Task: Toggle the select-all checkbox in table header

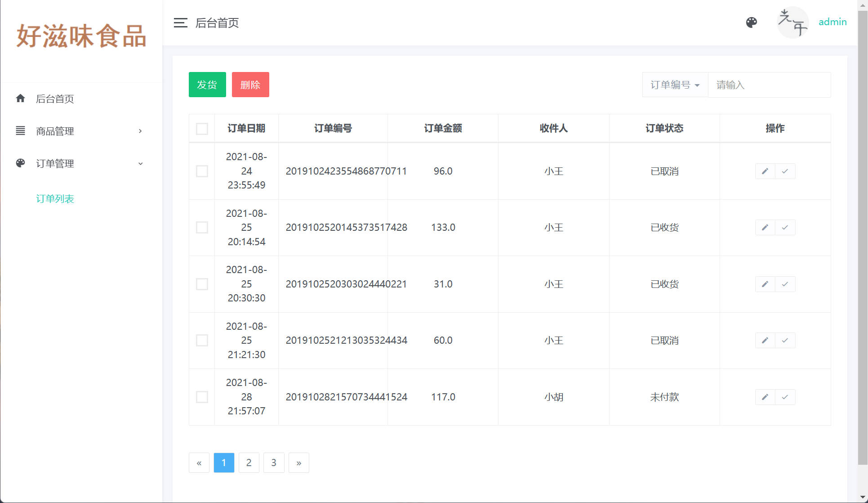Action: pyautogui.click(x=201, y=129)
